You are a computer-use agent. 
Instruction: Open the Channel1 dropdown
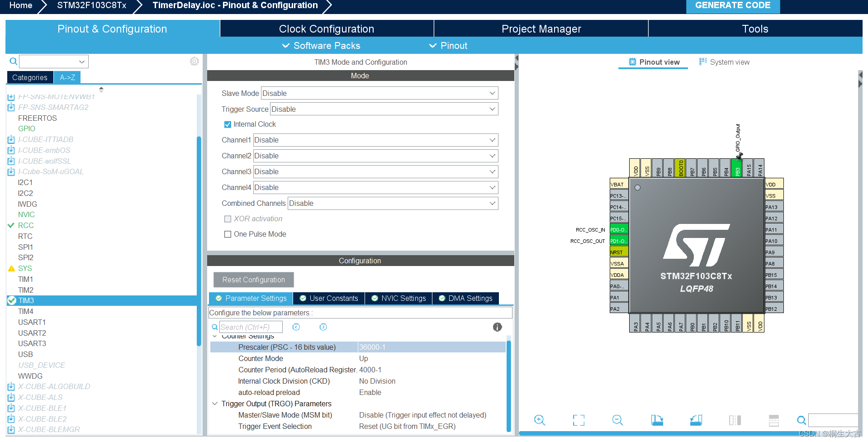[375, 140]
